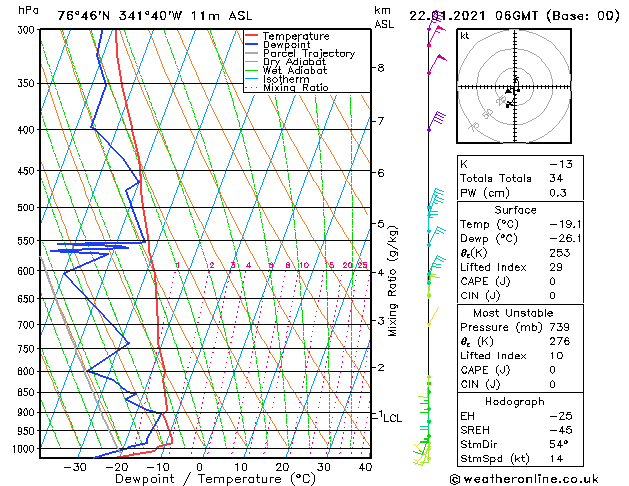Click the pink mixing ratio label 25

(362, 265)
